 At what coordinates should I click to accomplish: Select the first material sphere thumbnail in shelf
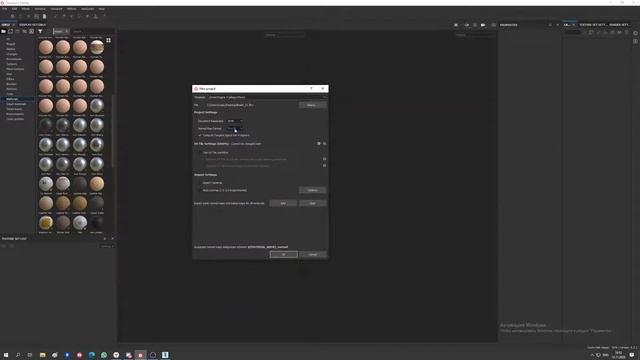pyautogui.click(x=46, y=47)
